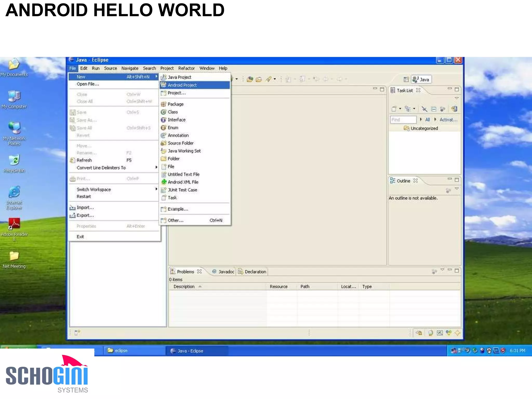Screen dimensions: 532x399
Task: Open the Window menu
Action: [207, 68]
